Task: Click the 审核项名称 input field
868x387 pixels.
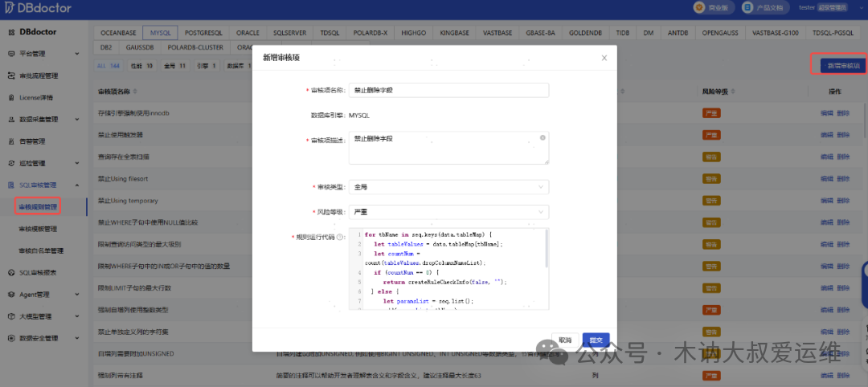Action: tap(449, 90)
